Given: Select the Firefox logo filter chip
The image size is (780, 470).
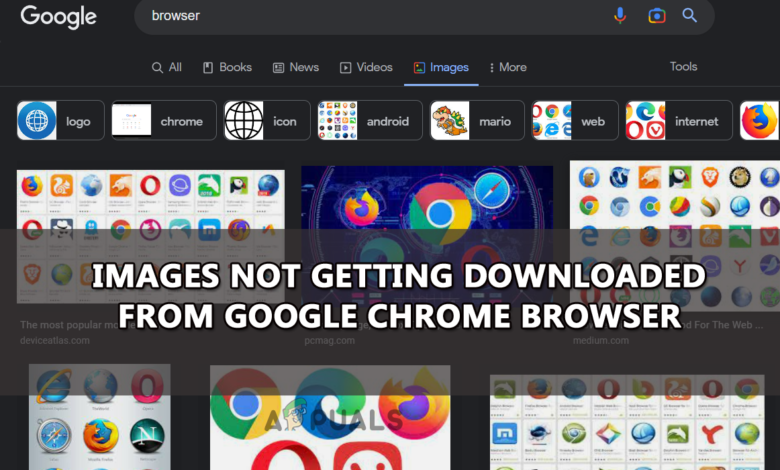Looking at the screenshot, I should pyautogui.click(x=760, y=121).
